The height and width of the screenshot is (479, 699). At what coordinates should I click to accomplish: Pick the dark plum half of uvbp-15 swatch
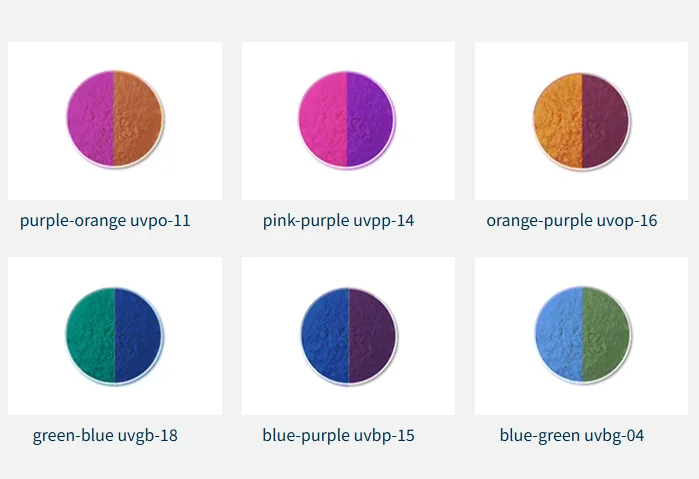point(373,335)
